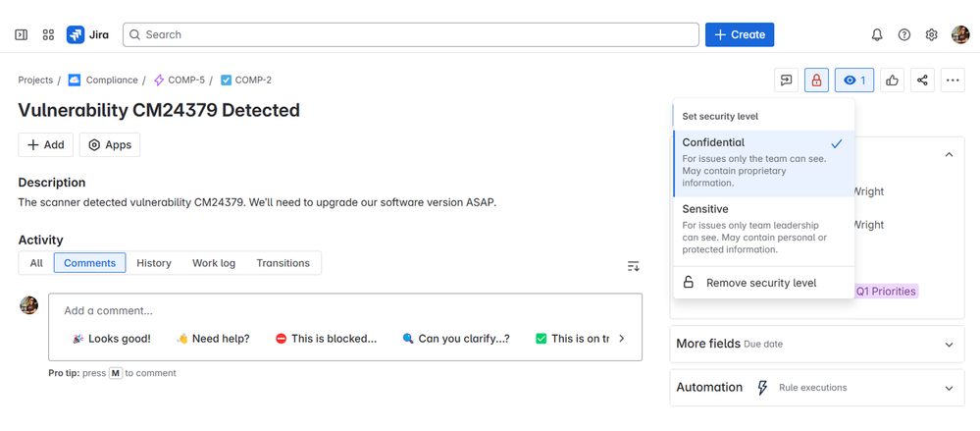Click the red lock security level icon
The width and height of the screenshot is (980, 431).
816,81
